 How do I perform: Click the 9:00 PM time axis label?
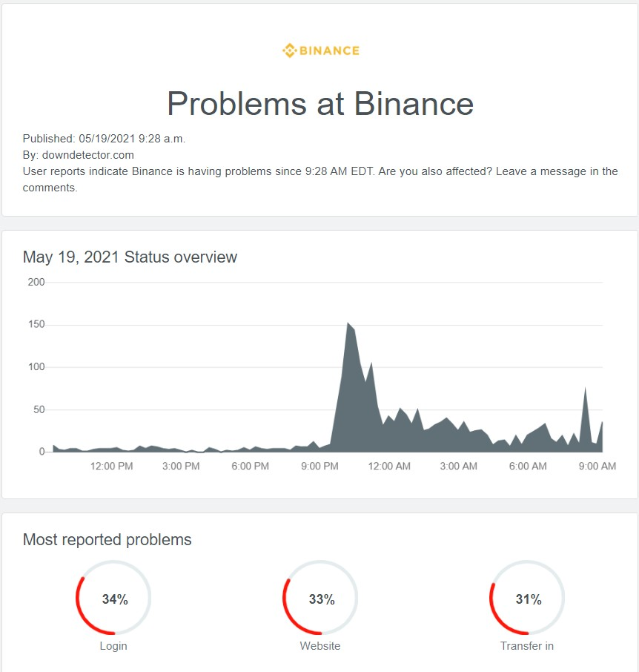pos(320,467)
